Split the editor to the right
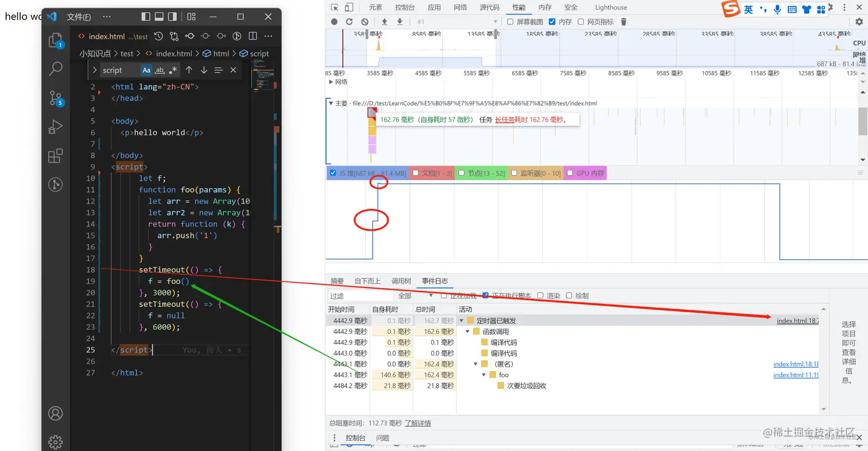This screenshot has height=451, width=868. pyautogui.click(x=253, y=36)
